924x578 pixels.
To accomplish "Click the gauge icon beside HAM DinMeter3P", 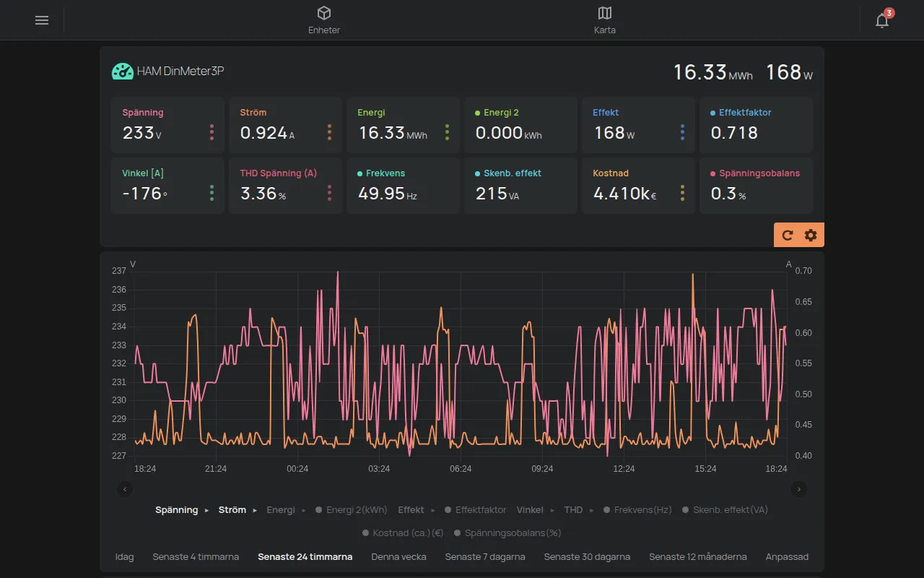I will tap(122, 71).
